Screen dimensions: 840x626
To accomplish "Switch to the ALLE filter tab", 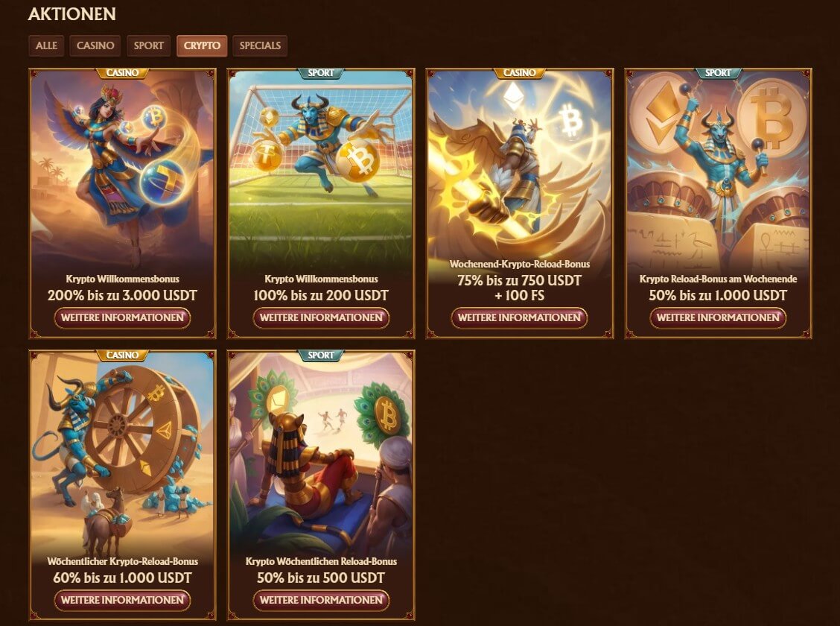I will (46, 45).
